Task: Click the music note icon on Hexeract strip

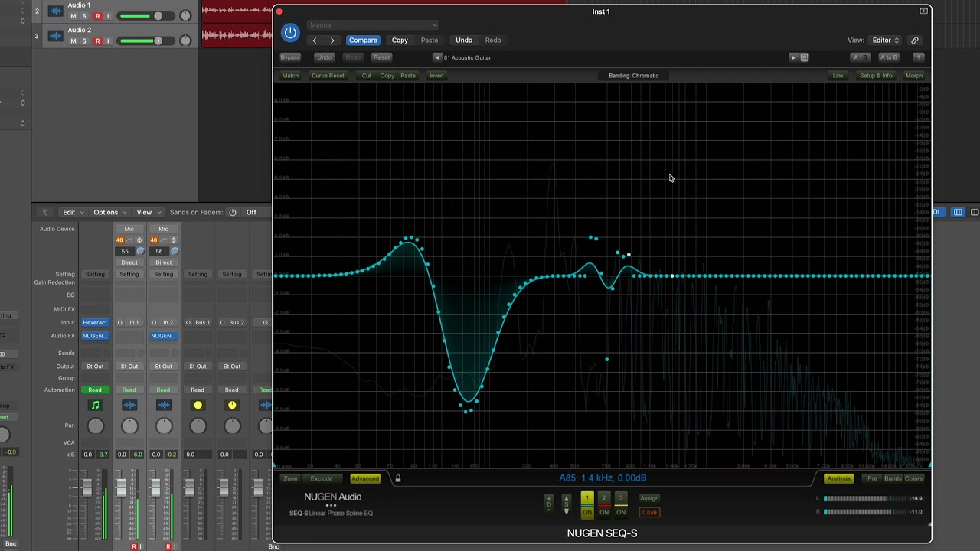Action: click(x=95, y=405)
